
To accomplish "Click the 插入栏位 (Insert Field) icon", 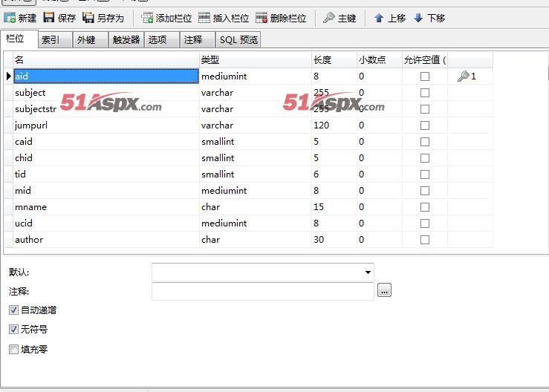I will 204,18.
